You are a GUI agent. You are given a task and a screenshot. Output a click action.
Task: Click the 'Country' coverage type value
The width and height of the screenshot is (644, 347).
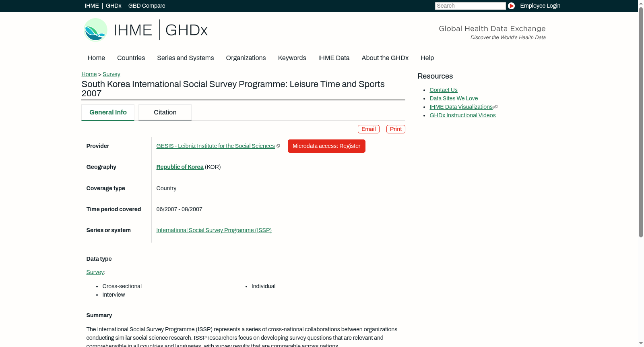click(x=166, y=188)
